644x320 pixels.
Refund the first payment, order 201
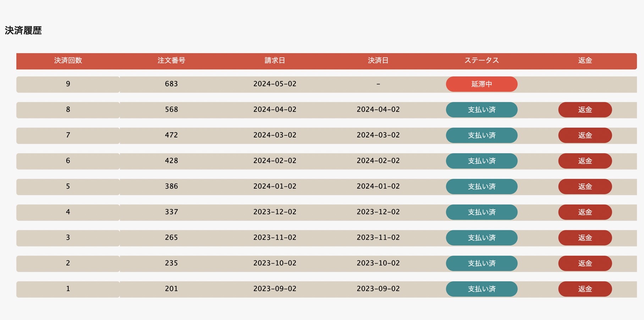(x=585, y=289)
